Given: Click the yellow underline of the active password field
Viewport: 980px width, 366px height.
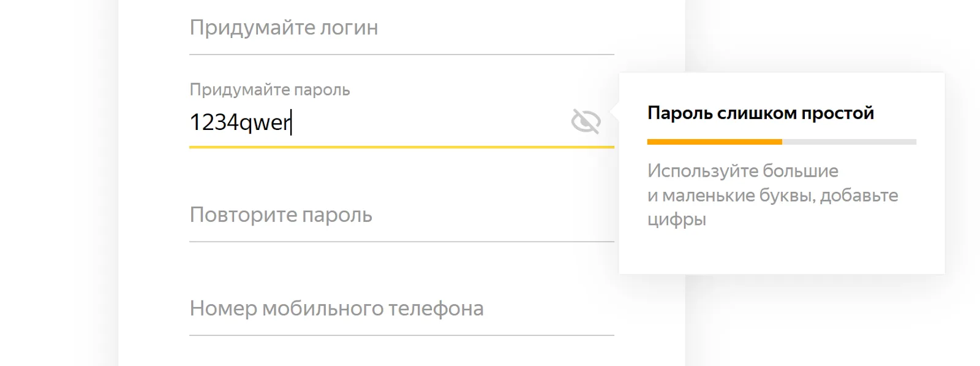Looking at the screenshot, I should click(402, 147).
